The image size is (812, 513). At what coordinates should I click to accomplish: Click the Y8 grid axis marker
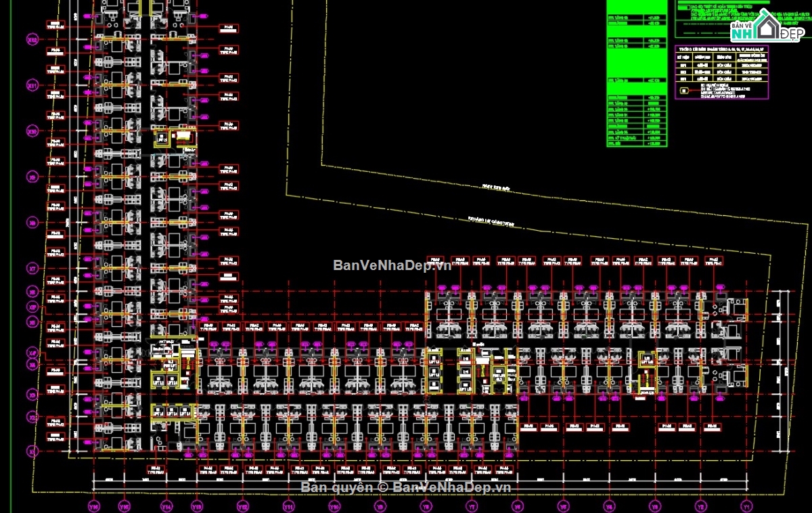point(426,506)
